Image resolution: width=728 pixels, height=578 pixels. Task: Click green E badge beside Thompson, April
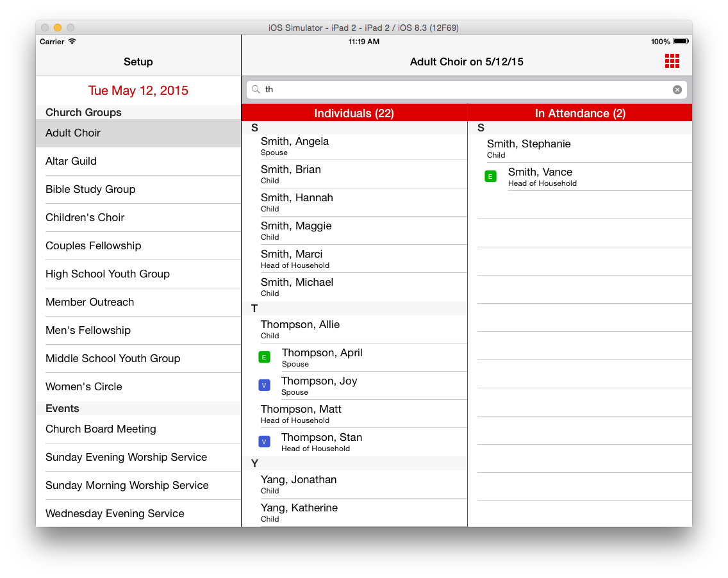tap(264, 357)
